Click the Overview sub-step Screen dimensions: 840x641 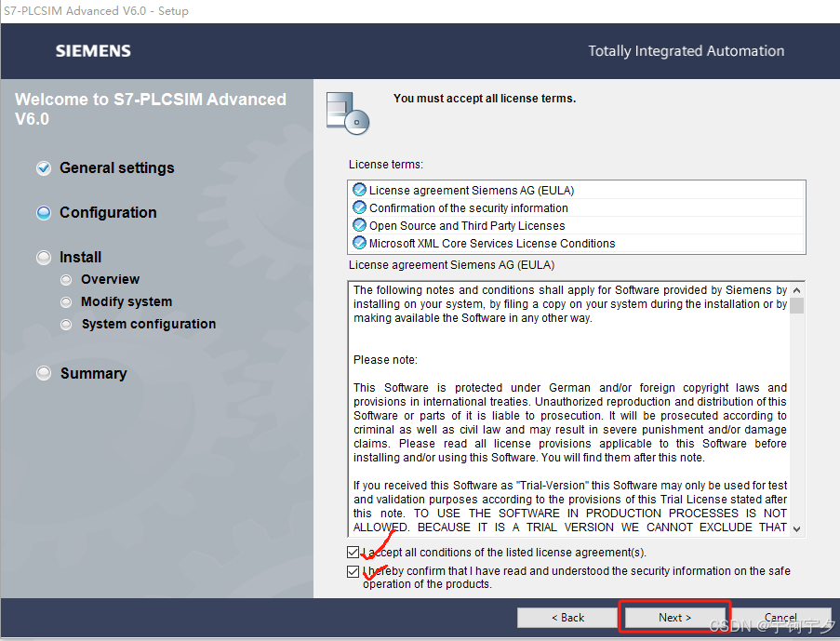pyautogui.click(x=111, y=279)
